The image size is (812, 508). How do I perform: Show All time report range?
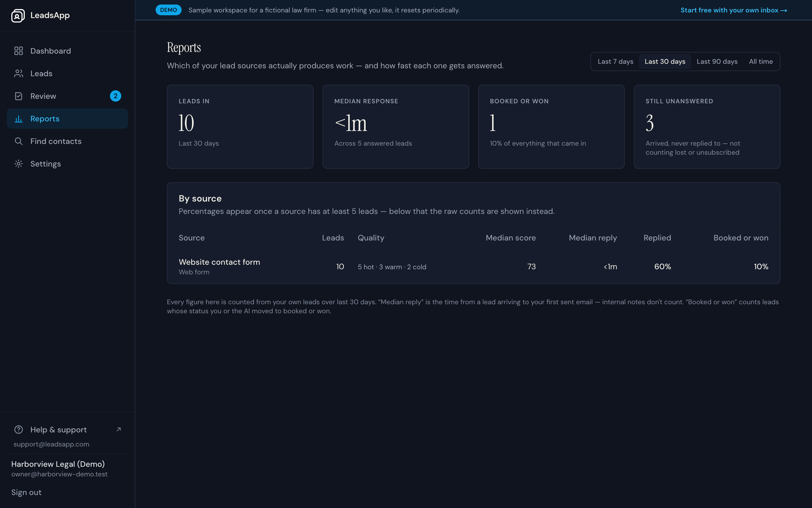[761, 61]
